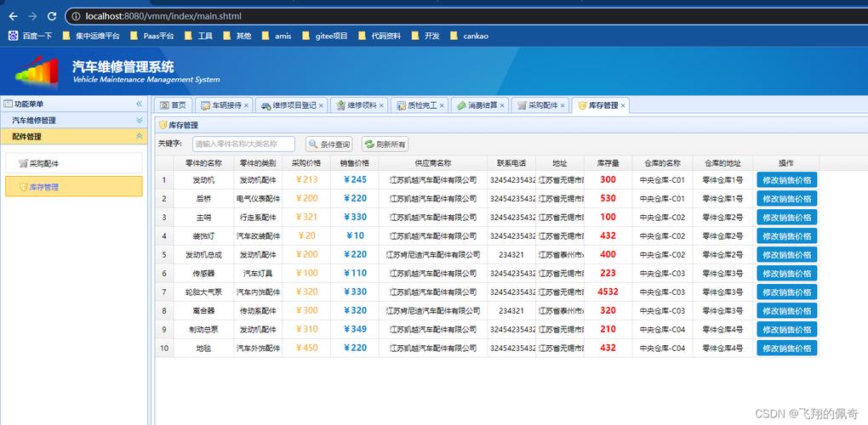Screen dimensions: 868x425
Task: Open the cankao bookmark folder
Action: [x=470, y=36]
